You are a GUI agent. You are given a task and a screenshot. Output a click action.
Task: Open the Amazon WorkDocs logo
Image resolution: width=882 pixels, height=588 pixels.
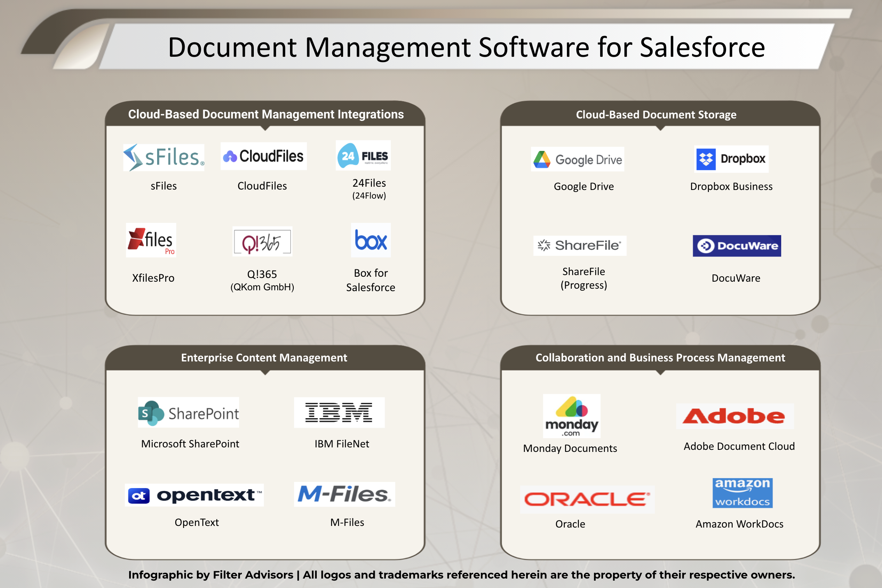coord(743,493)
